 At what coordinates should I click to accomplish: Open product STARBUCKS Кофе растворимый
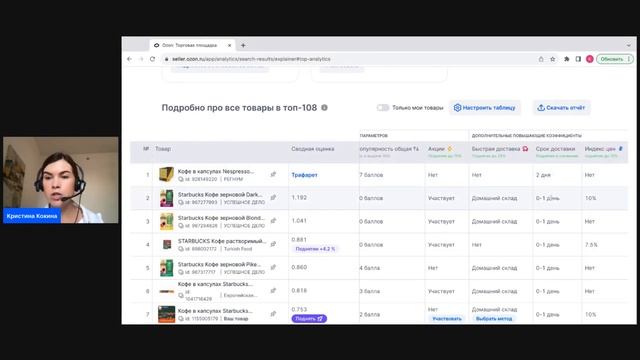tap(222, 241)
